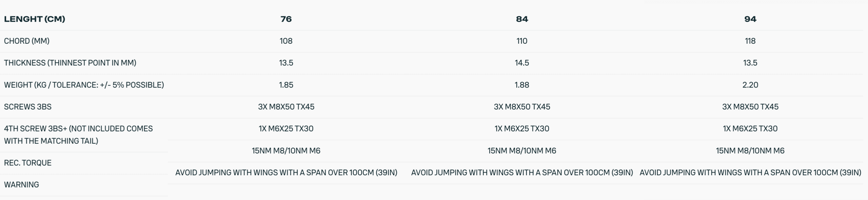Click the THICKNESS row label
Screen dimensions: 868x200
[x=70, y=63]
